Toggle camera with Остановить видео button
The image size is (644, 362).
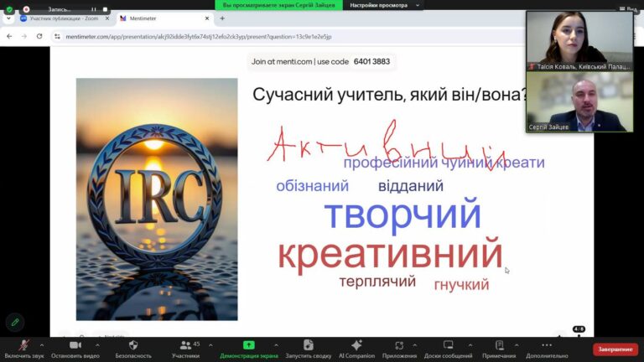[75, 345]
